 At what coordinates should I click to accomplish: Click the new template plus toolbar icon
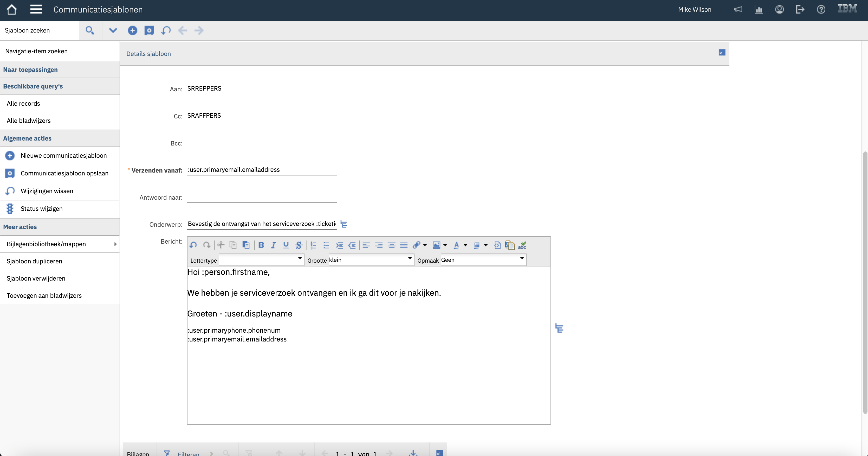132,30
